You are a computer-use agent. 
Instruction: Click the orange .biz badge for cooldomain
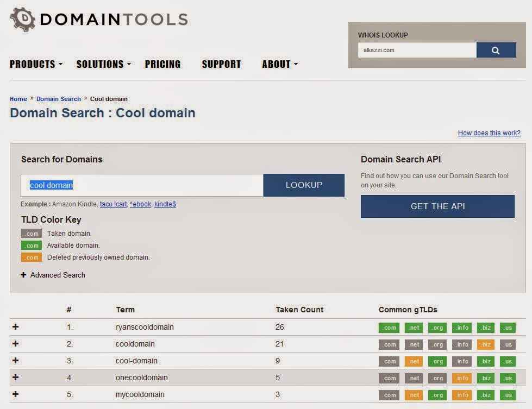[485, 344]
